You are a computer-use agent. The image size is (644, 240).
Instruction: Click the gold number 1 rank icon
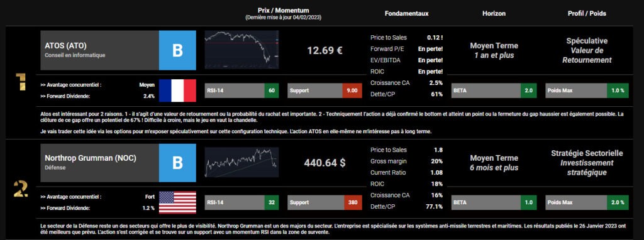(21, 82)
